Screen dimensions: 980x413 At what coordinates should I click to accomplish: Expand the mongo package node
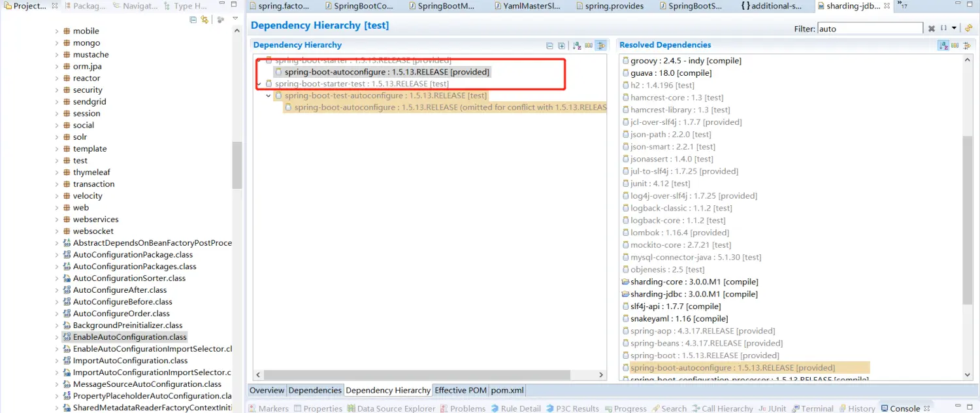point(57,43)
